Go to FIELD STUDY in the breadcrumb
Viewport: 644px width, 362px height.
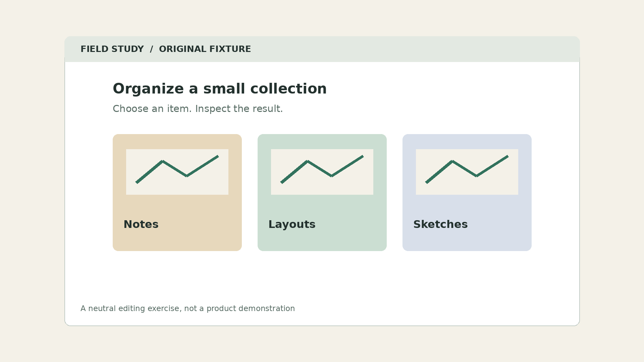coord(112,49)
